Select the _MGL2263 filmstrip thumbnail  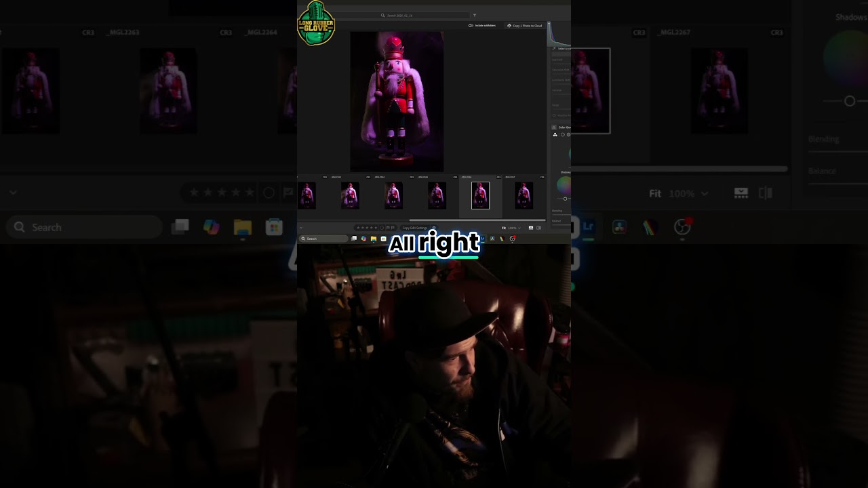pyautogui.click(x=350, y=195)
